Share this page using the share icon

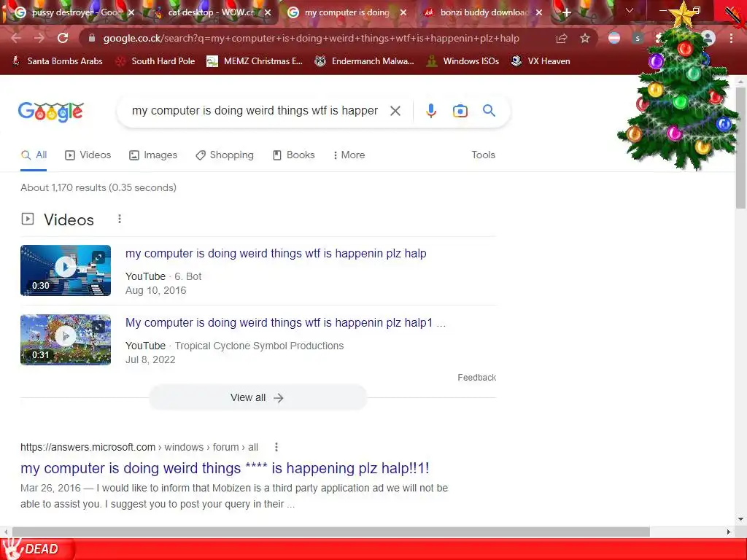(x=562, y=39)
